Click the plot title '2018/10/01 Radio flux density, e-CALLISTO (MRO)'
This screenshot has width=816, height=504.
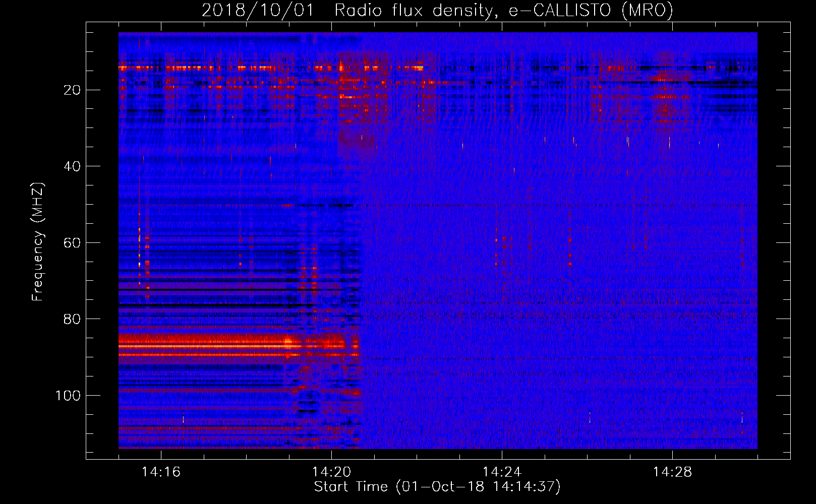coord(437,11)
